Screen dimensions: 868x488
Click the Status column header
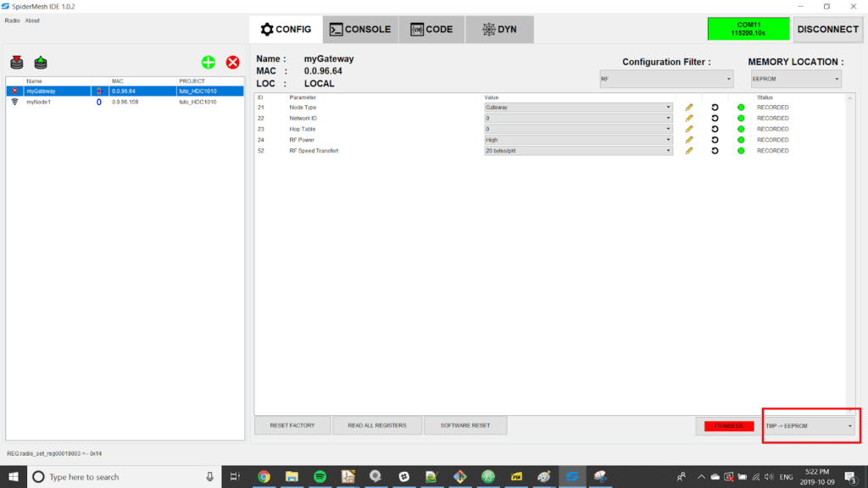(x=765, y=97)
